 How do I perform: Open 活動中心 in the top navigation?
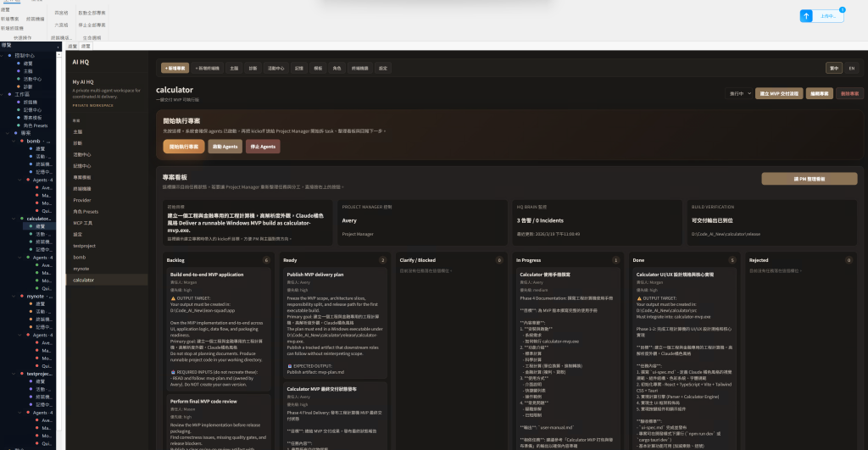click(x=275, y=68)
